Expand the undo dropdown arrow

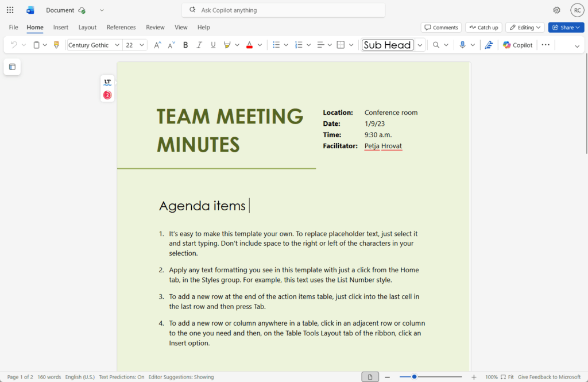[24, 45]
